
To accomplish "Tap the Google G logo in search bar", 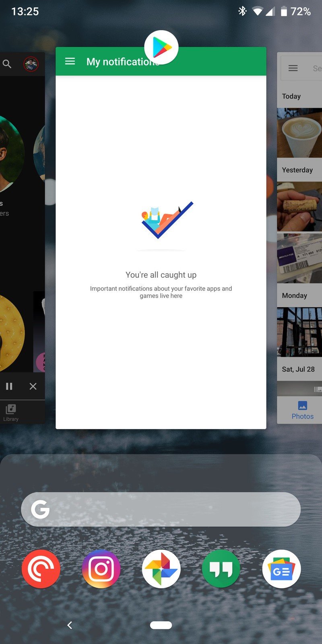I will pyautogui.click(x=40, y=509).
